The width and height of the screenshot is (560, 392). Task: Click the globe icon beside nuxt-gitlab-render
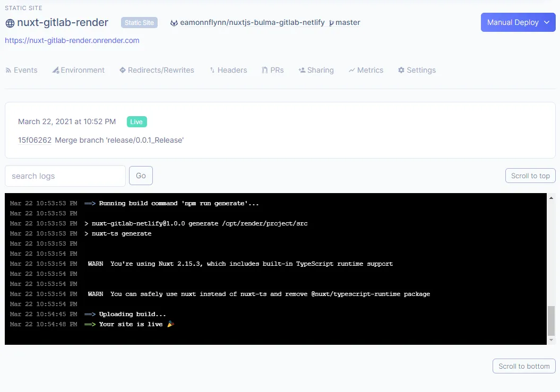(x=10, y=23)
